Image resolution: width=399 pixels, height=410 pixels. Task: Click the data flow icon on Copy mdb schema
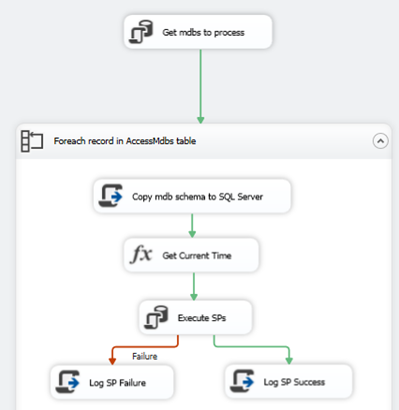(x=111, y=196)
